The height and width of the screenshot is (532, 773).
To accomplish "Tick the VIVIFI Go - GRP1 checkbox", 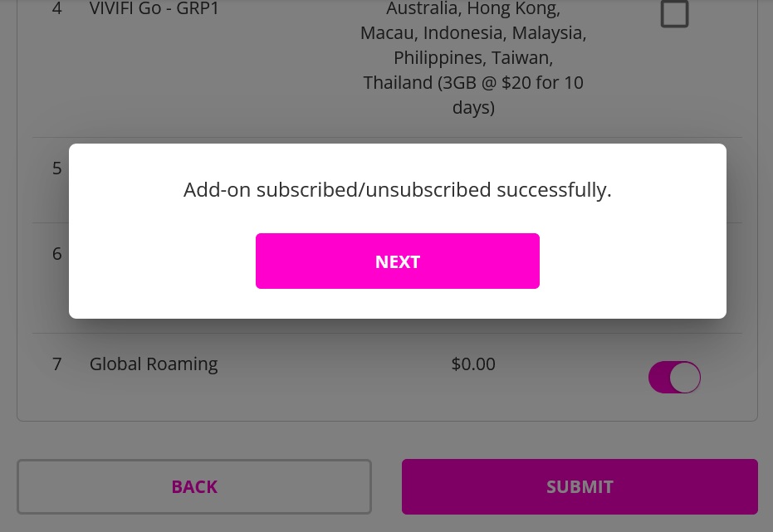I will [x=674, y=13].
